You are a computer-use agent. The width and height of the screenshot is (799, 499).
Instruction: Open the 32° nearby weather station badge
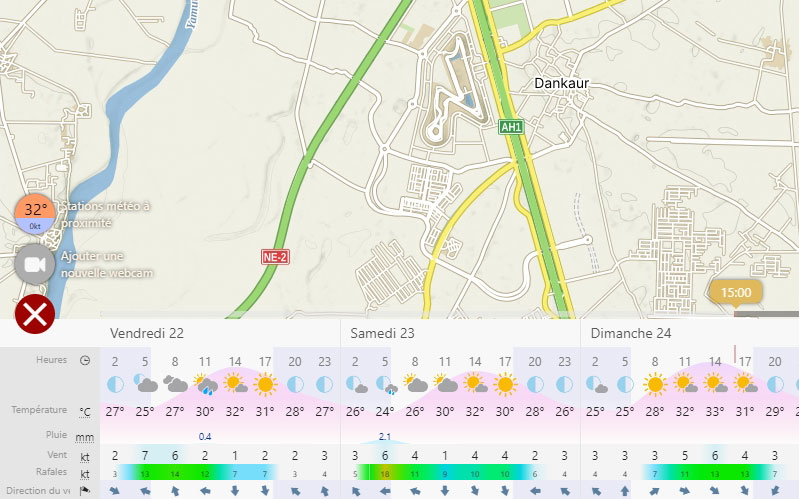(x=35, y=213)
